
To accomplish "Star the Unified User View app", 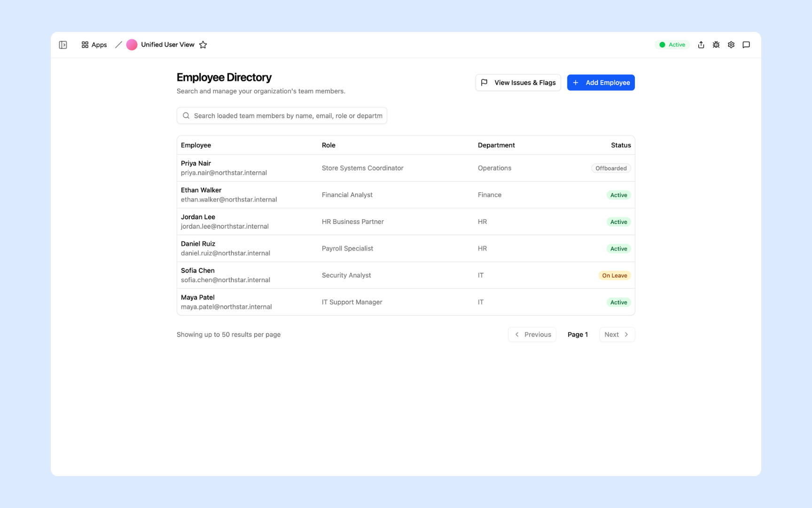I will pos(203,45).
